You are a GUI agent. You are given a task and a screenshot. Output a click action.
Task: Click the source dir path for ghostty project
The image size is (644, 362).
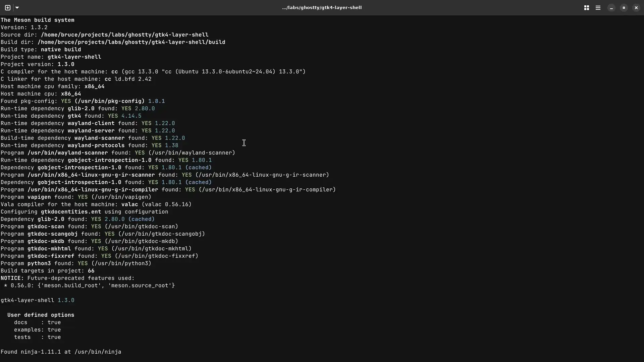(x=124, y=35)
